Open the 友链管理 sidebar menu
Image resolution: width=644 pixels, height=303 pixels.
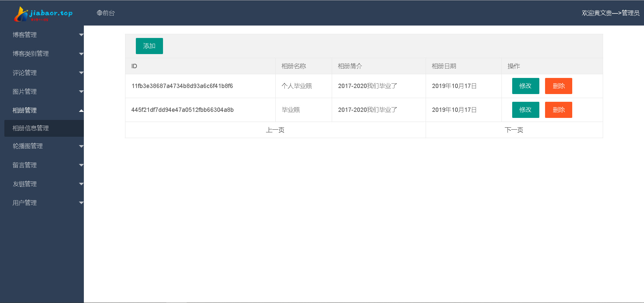click(x=24, y=184)
